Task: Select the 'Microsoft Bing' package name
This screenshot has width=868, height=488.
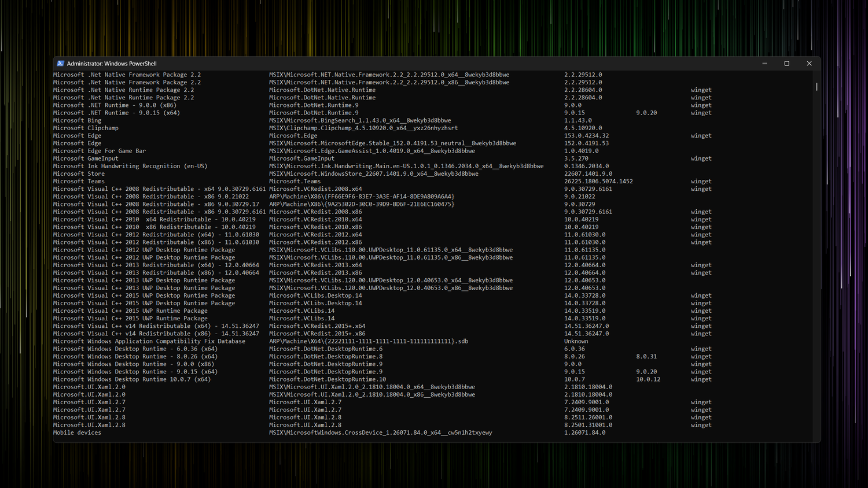Action: (x=77, y=120)
